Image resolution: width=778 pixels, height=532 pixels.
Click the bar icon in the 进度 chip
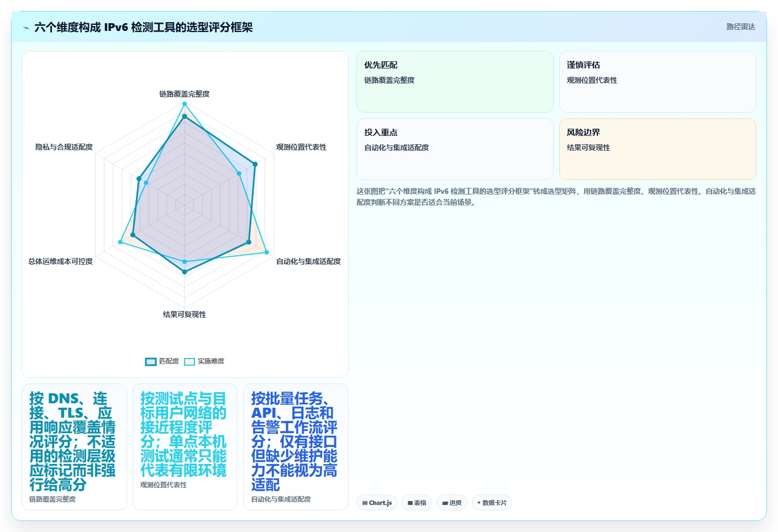(445, 503)
